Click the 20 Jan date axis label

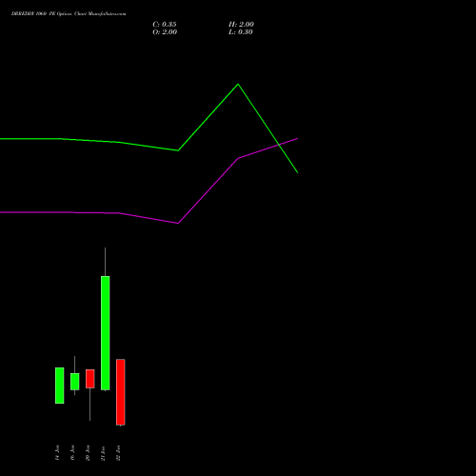click(88, 453)
